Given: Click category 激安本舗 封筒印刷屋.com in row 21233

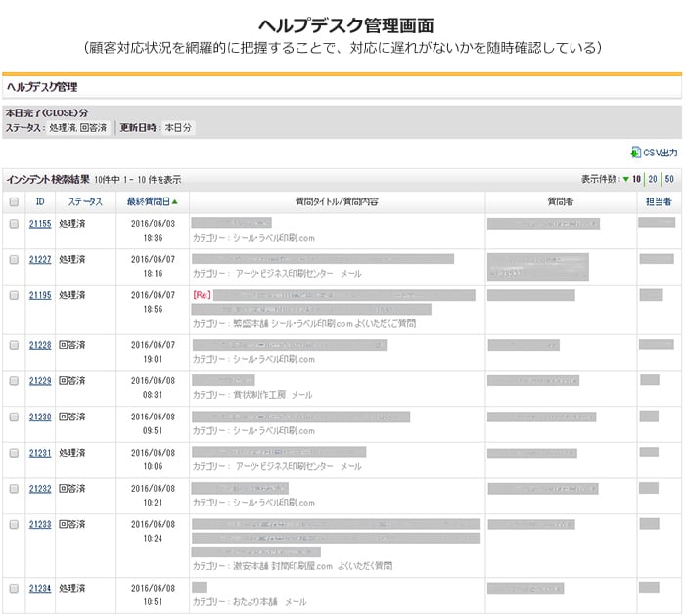Looking at the screenshot, I should pyautogui.click(x=293, y=566).
